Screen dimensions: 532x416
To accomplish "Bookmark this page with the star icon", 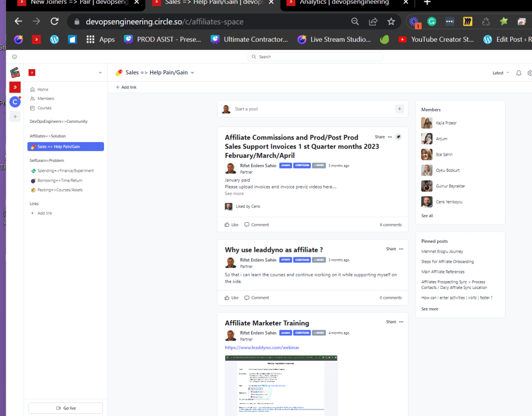I will tap(391, 22).
